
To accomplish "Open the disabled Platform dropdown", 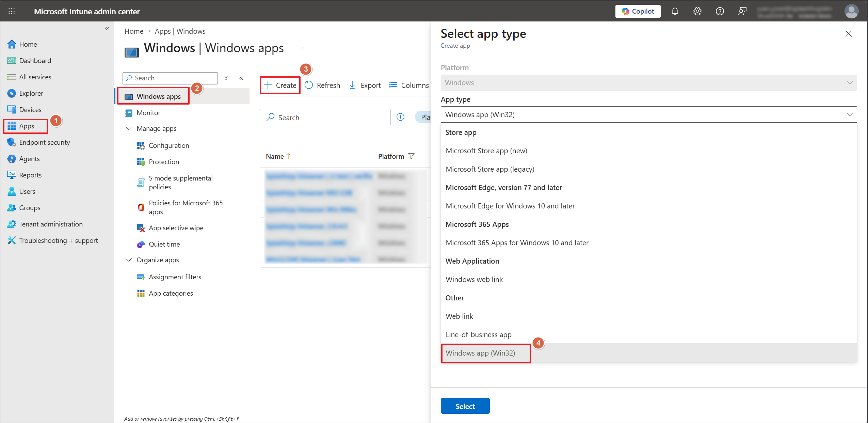I will [649, 83].
